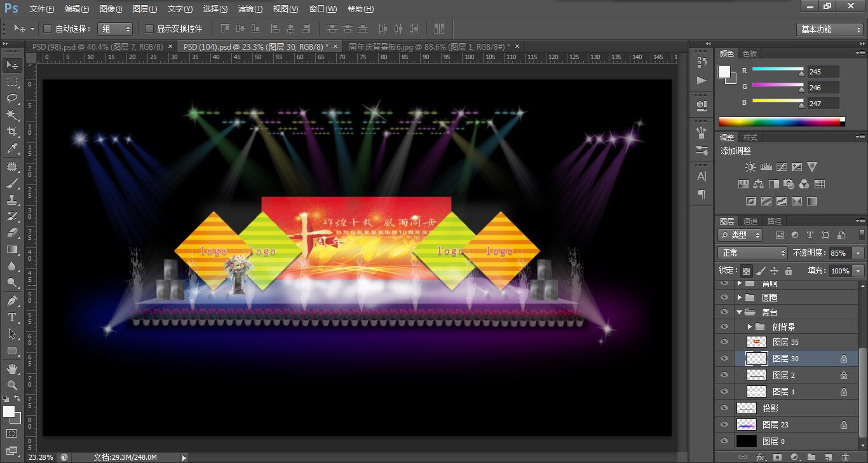The width and height of the screenshot is (868, 463).
Task: Click Brightness/Contrast adjustment sun icon
Action: point(750,167)
